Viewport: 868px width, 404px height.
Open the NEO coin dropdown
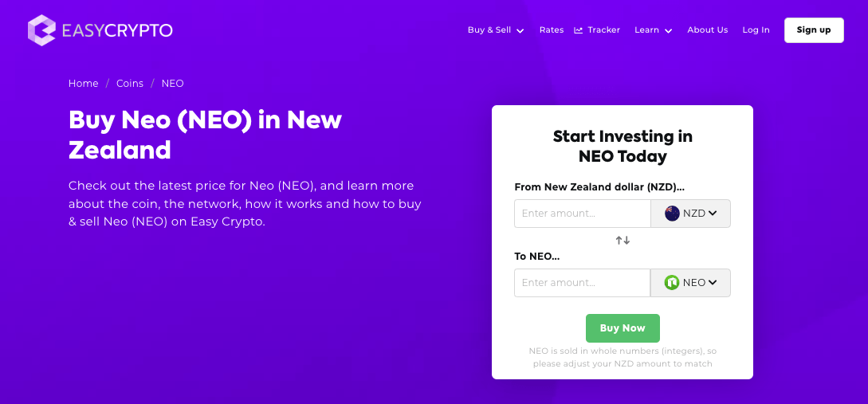(x=691, y=283)
